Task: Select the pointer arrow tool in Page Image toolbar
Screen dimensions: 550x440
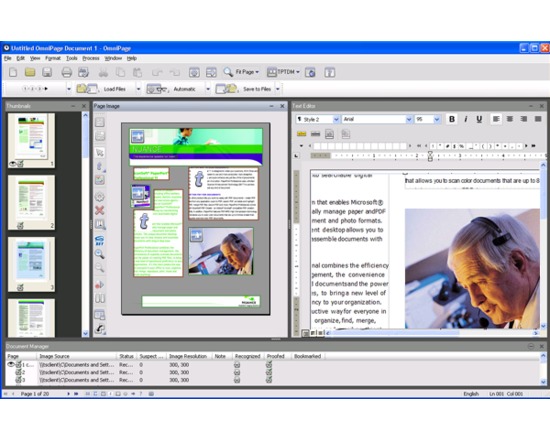Action: tap(100, 153)
